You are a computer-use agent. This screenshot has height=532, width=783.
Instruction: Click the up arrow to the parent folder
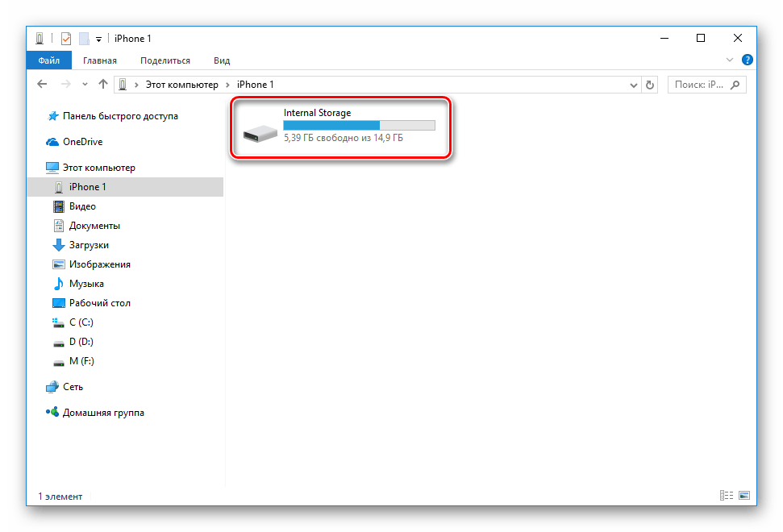[x=102, y=85]
